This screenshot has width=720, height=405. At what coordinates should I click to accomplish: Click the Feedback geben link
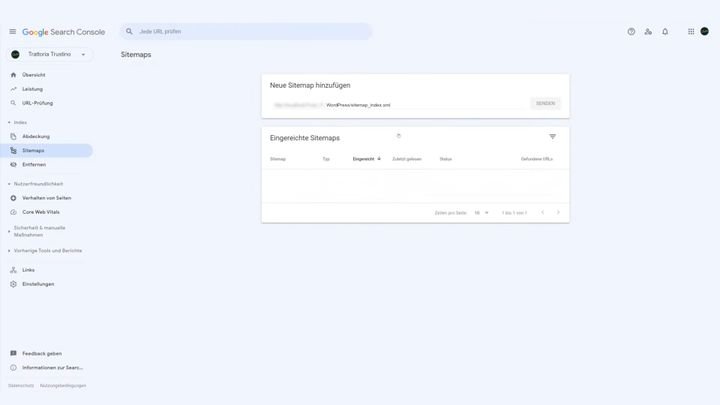tap(42, 354)
